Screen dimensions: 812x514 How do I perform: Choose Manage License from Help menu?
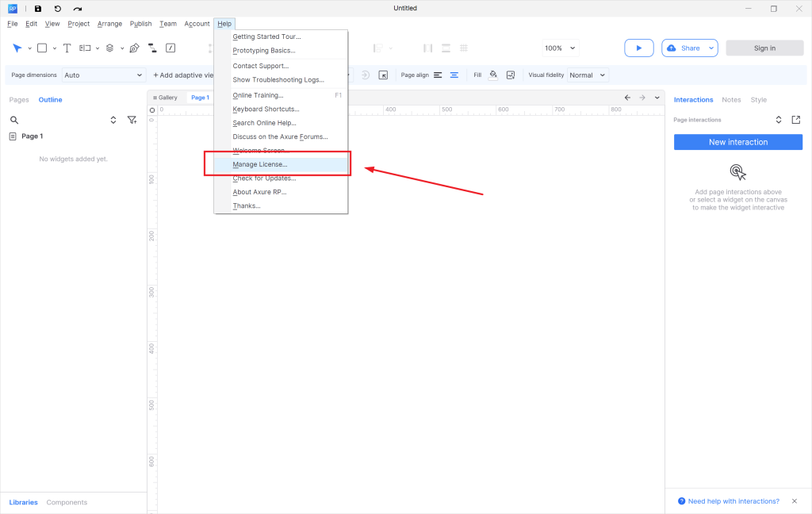[260, 164]
